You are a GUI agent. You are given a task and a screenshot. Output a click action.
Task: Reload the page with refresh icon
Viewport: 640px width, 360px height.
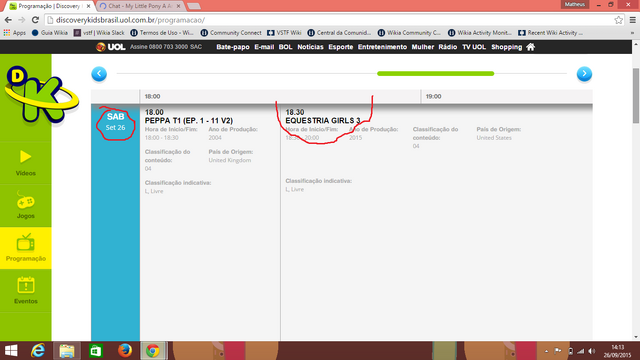(35, 20)
